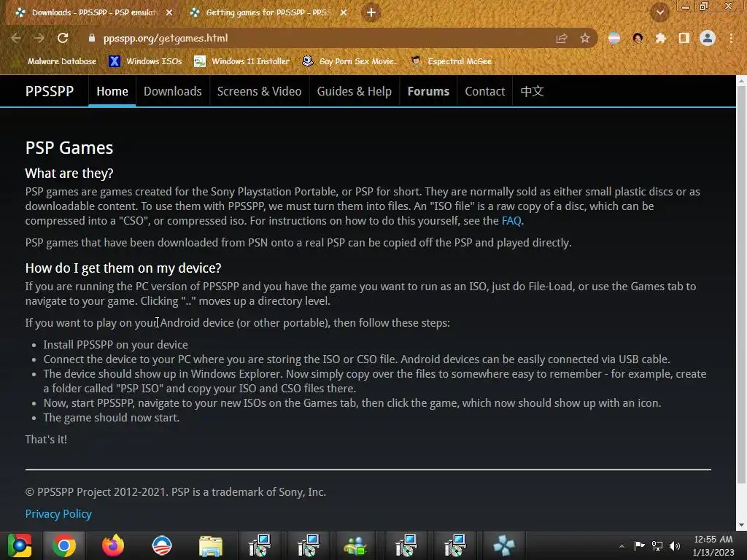Open the volume speaker tray icon
Screen dimensions: 747x560
675,545
